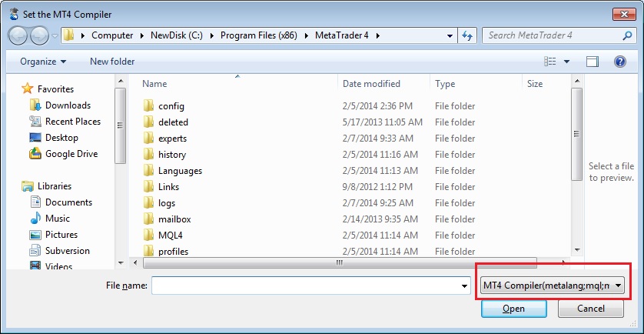Viewport: 644px width, 334px height.
Task: Open Google Drive in navigation pane
Action: tap(71, 154)
